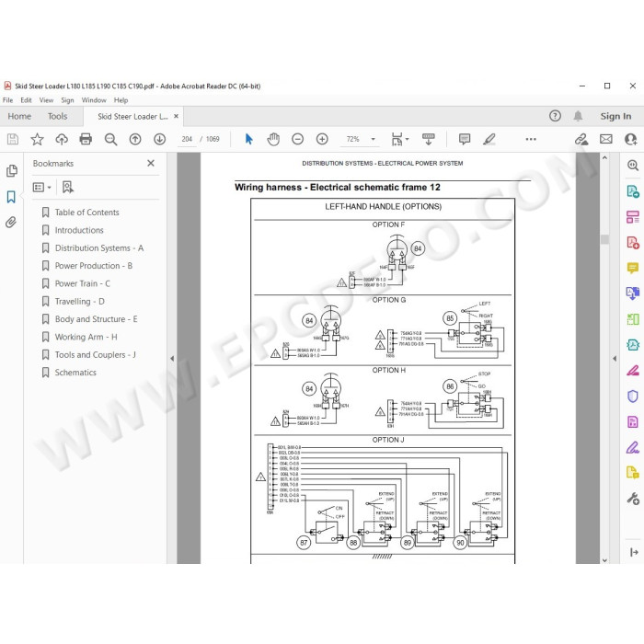The width and height of the screenshot is (644, 644).
Task: Select the highlight pen tool
Action: [489, 139]
